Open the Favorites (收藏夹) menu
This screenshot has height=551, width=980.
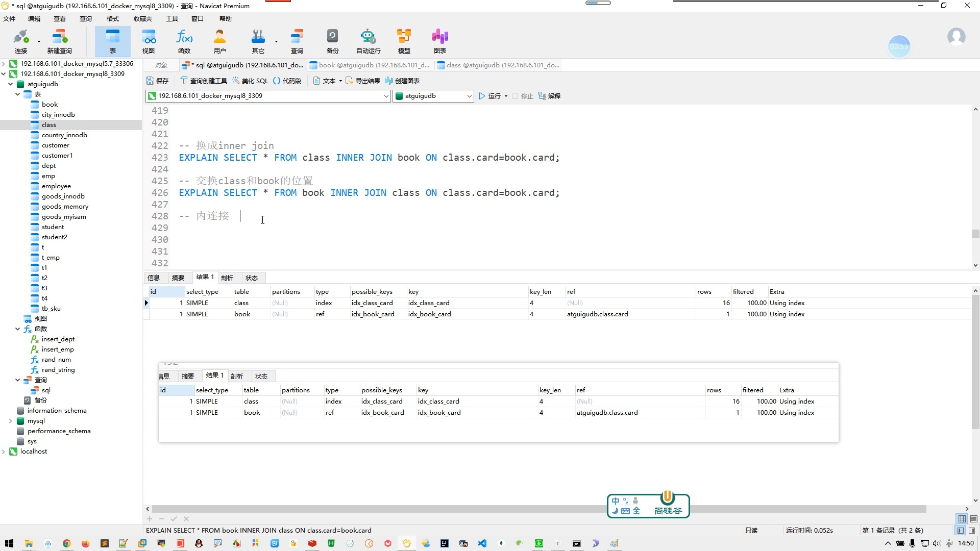coord(143,19)
